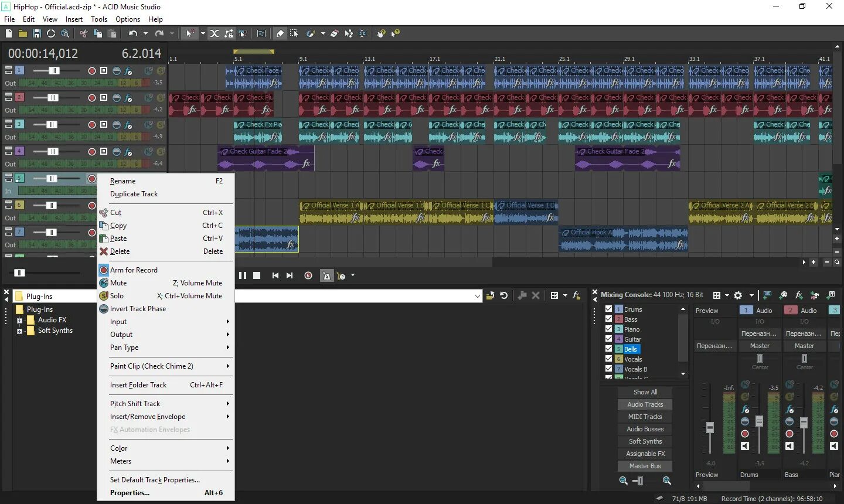Click the Bass channel pan slider in the mixer
This screenshot has height=504, width=844.
[804, 358]
